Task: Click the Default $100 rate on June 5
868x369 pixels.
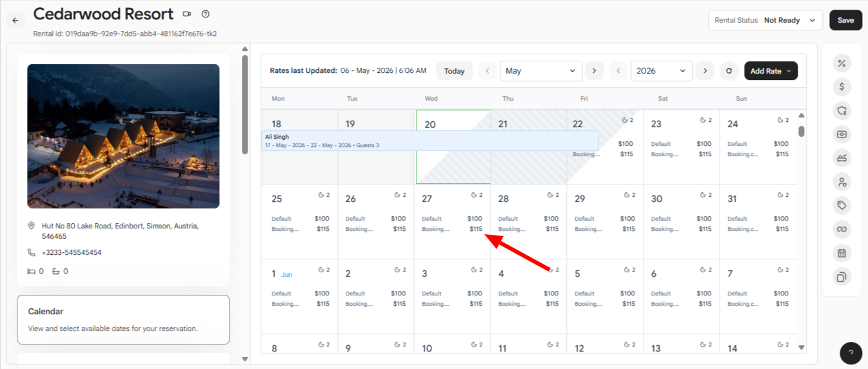Action: (605, 294)
